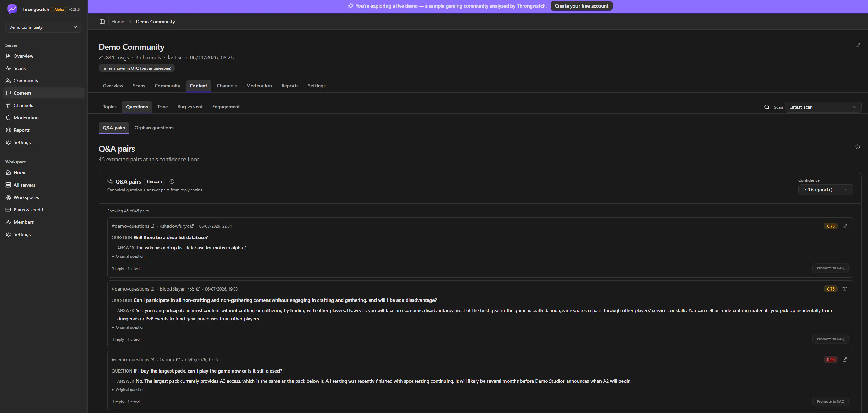This screenshot has width=868, height=413.
Task: Open external link icon for xshadowfuryx pair
Action: 845,226
